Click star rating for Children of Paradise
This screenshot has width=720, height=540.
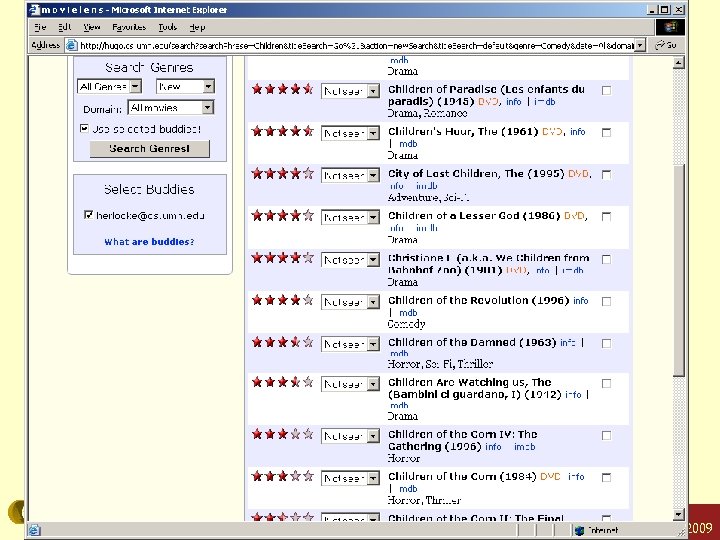tap(282, 89)
